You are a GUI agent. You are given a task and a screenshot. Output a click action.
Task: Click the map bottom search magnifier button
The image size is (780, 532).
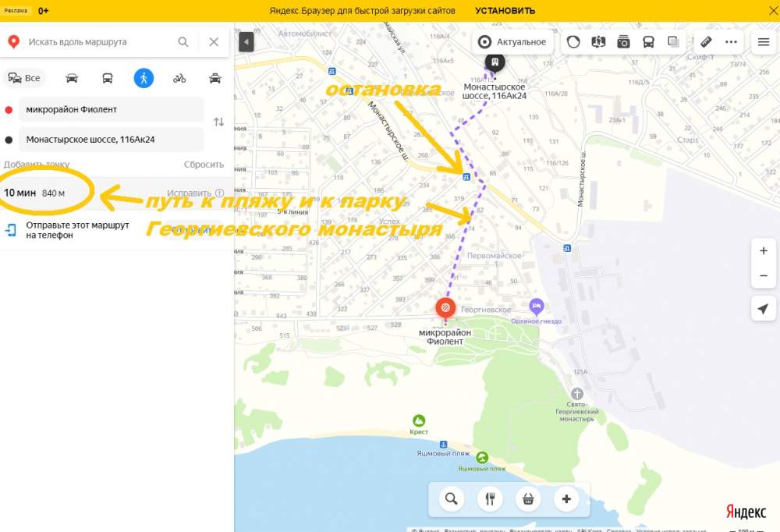pos(452,498)
